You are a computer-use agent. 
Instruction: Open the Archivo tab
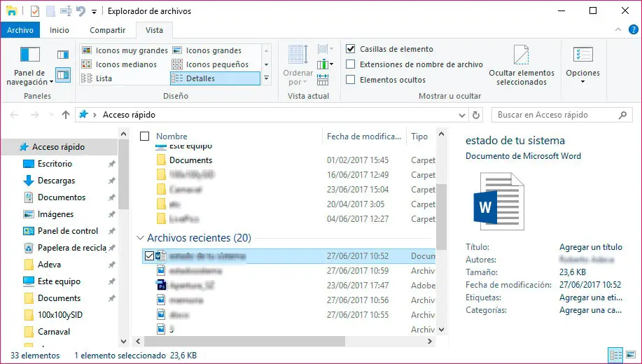[x=20, y=30]
